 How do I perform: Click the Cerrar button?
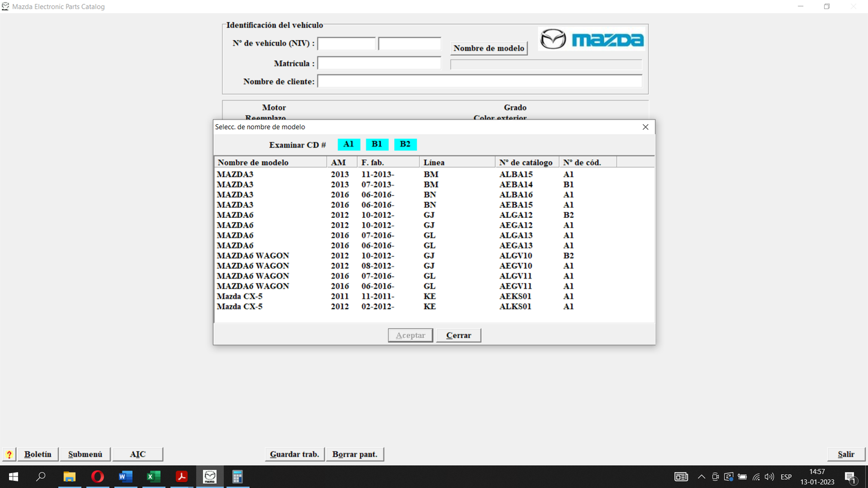458,336
